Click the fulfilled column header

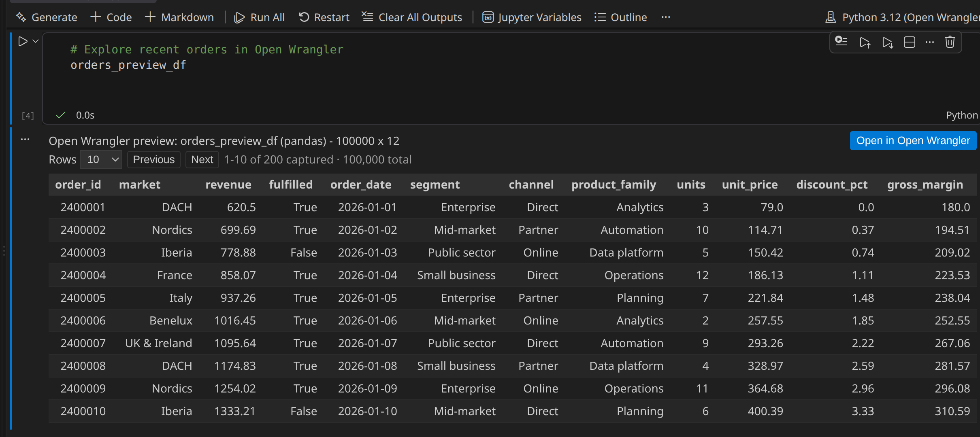pyautogui.click(x=291, y=185)
